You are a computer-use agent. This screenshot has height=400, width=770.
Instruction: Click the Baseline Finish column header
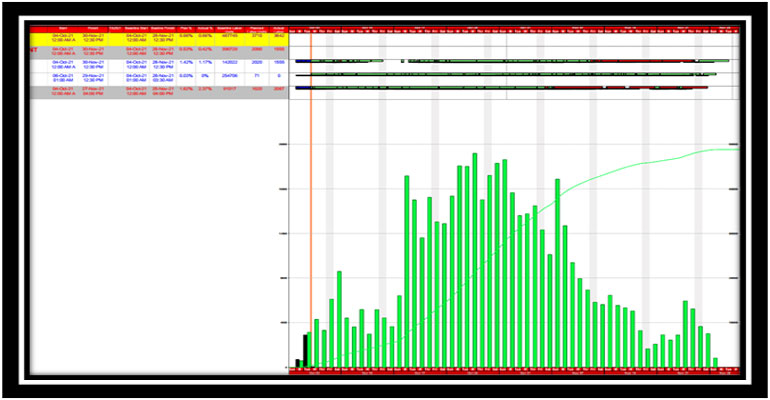pos(161,28)
